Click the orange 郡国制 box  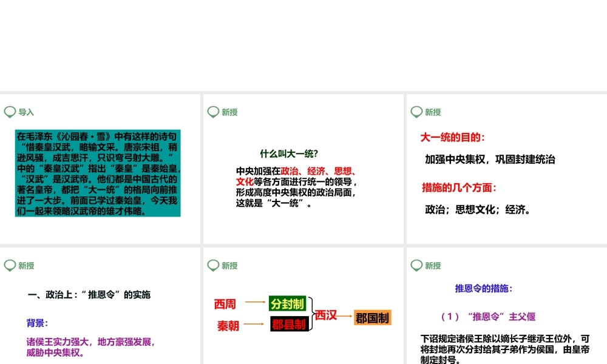click(x=373, y=318)
